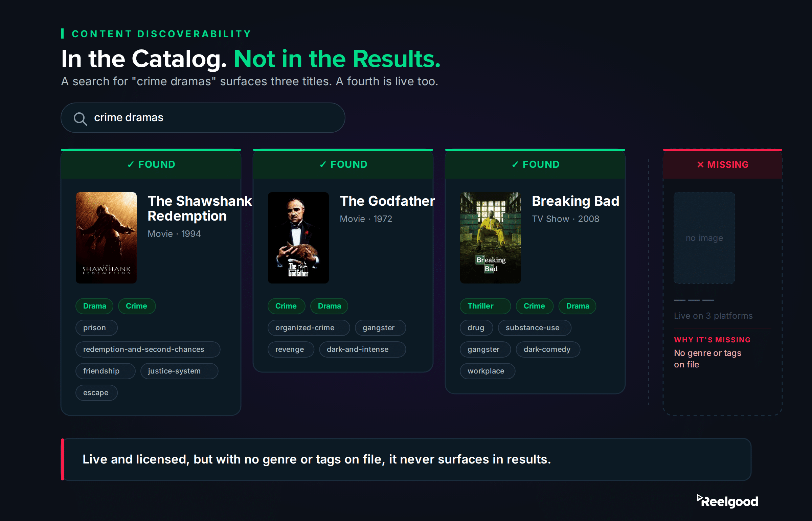
Task: Click the 'redemption-and-second-chances' tag
Action: click(148, 349)
